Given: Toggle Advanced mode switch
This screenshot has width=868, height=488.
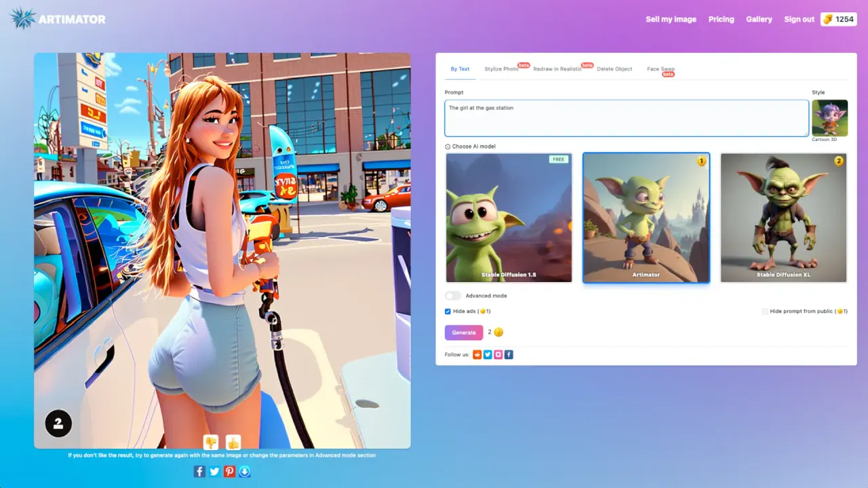Looking at the screenshot, I should (453, 296).
